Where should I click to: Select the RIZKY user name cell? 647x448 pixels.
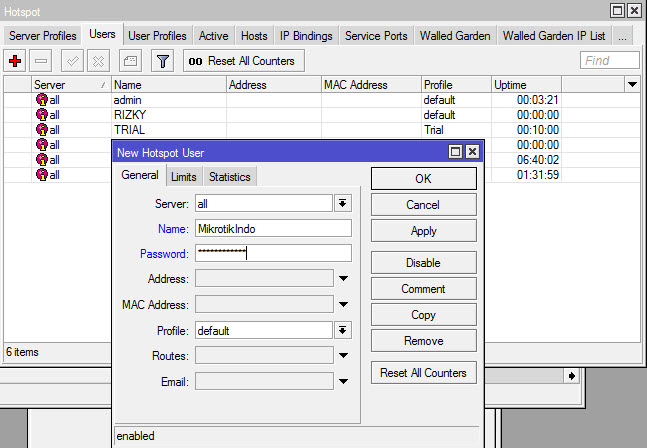[x=169, y=115]
